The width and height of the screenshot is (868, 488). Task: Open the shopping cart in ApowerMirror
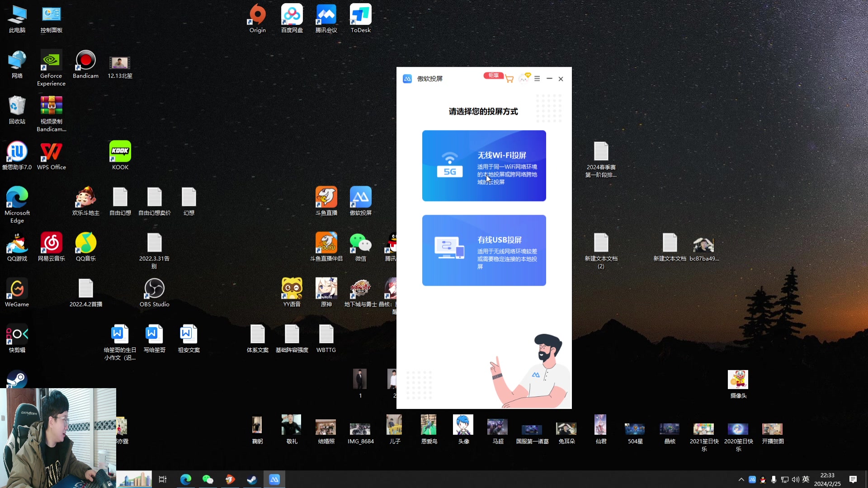pos(509,79)
